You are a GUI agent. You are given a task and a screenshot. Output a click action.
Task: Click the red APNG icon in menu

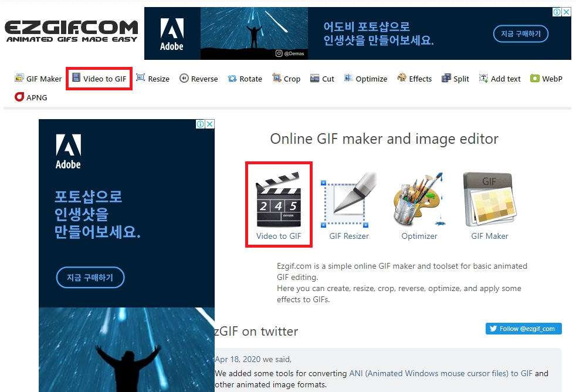click(x=19, y=97)
